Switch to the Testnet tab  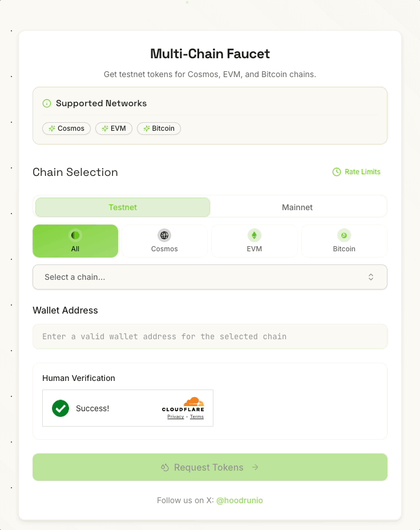[122, 206]
